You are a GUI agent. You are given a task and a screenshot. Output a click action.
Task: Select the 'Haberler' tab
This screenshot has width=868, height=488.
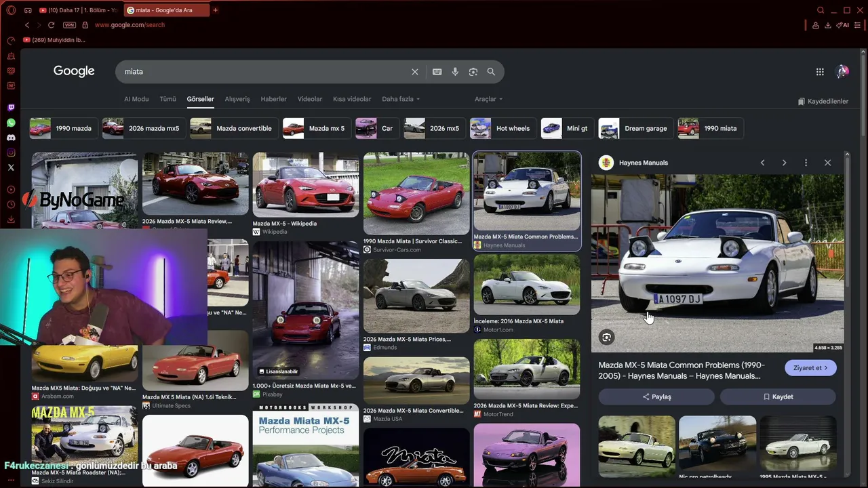274,99
